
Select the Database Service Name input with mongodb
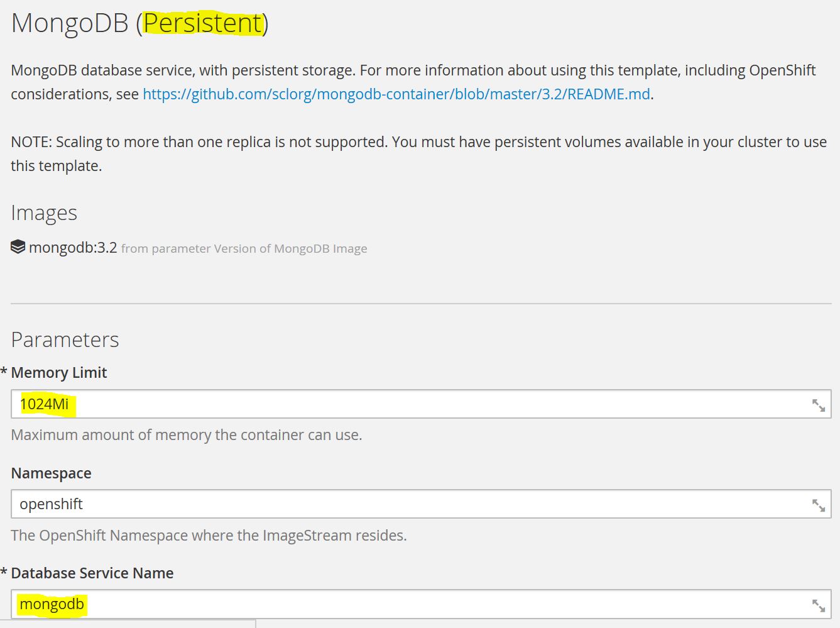[x=408, y=604]
